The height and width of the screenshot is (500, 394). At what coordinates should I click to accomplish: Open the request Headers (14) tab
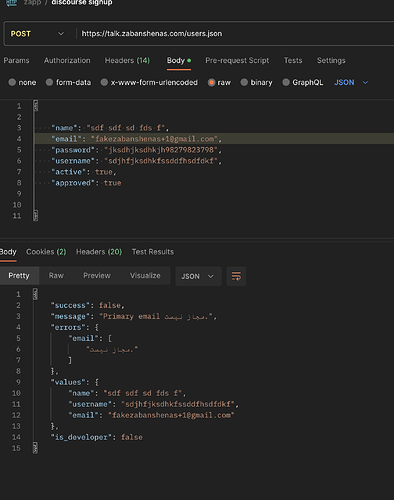pos(127,60)
